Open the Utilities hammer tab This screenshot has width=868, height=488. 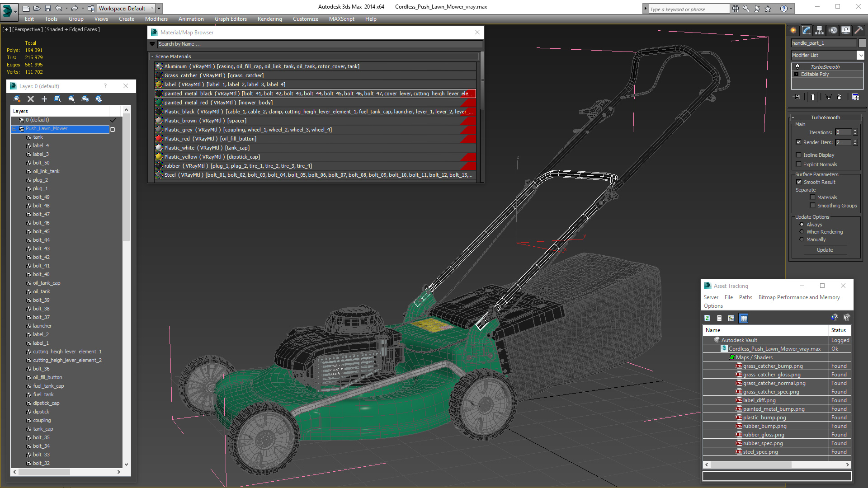[859, 30]
